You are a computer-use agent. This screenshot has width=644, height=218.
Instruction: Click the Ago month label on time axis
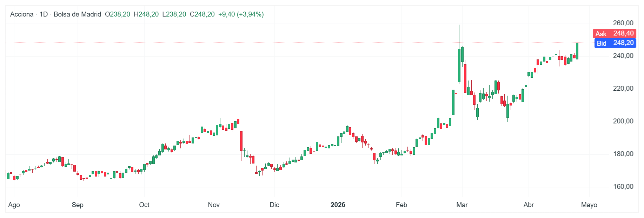point(14,205)
